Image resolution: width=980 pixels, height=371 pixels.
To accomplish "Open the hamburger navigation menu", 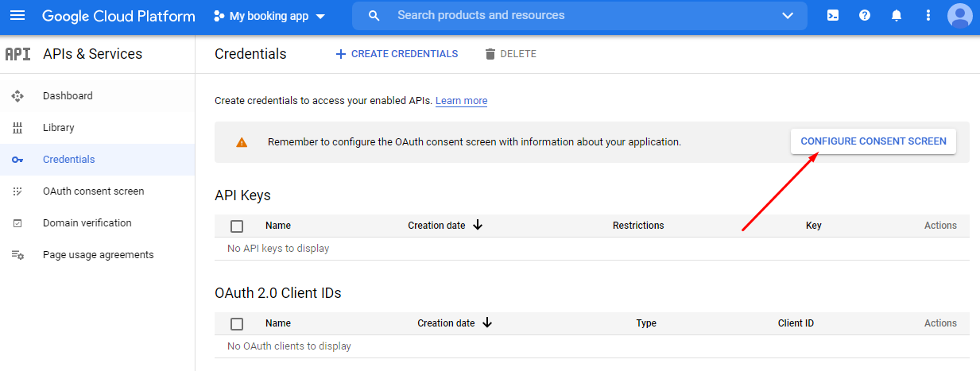I will (17, 16).
